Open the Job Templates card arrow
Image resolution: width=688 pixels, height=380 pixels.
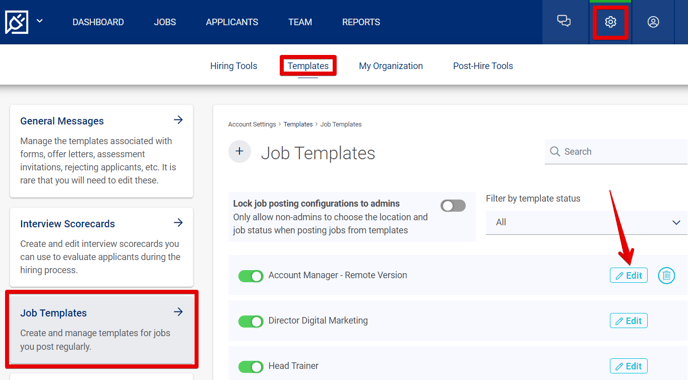(x=178, y=312)
